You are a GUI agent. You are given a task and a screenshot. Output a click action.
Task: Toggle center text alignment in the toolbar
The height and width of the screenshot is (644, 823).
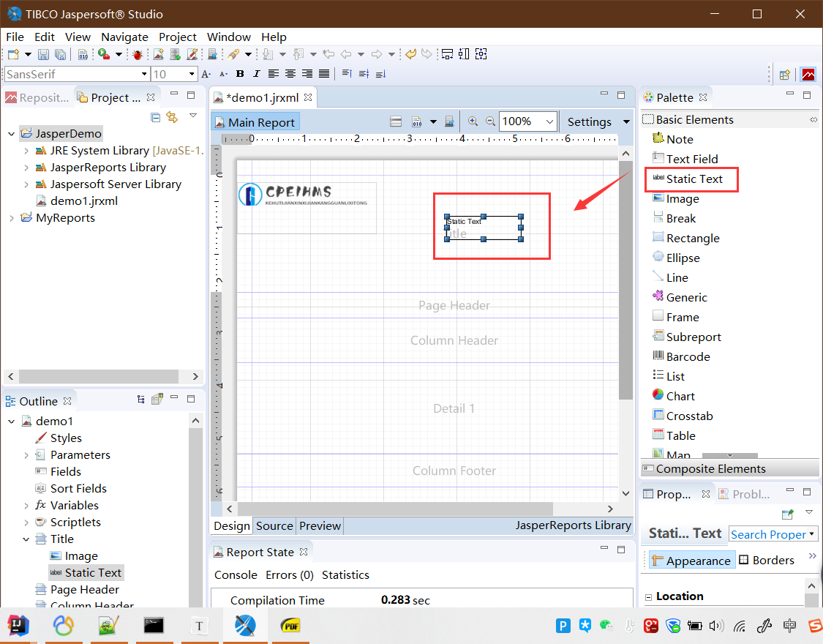290,74
